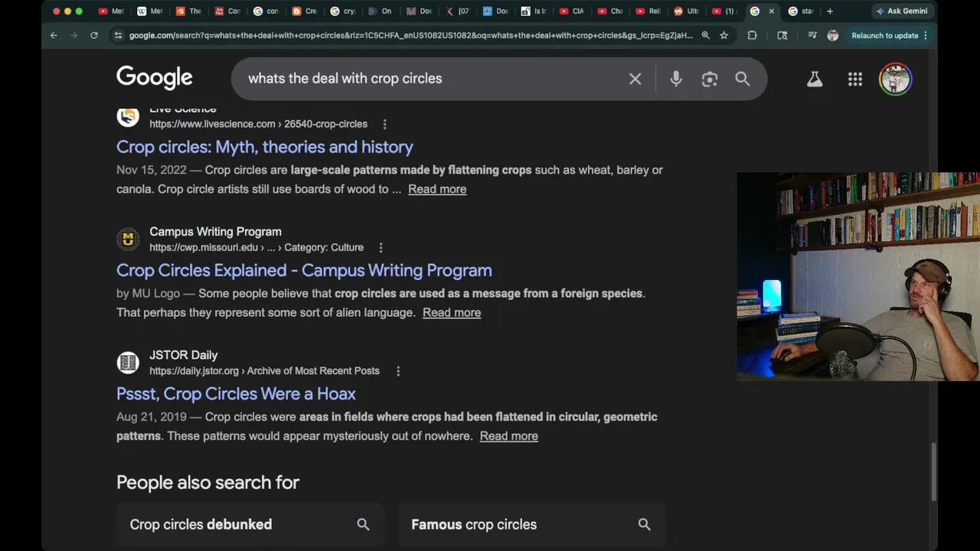Click the JSTOR Daily favicon
The image size is (980, 551).
coord(128,363)
